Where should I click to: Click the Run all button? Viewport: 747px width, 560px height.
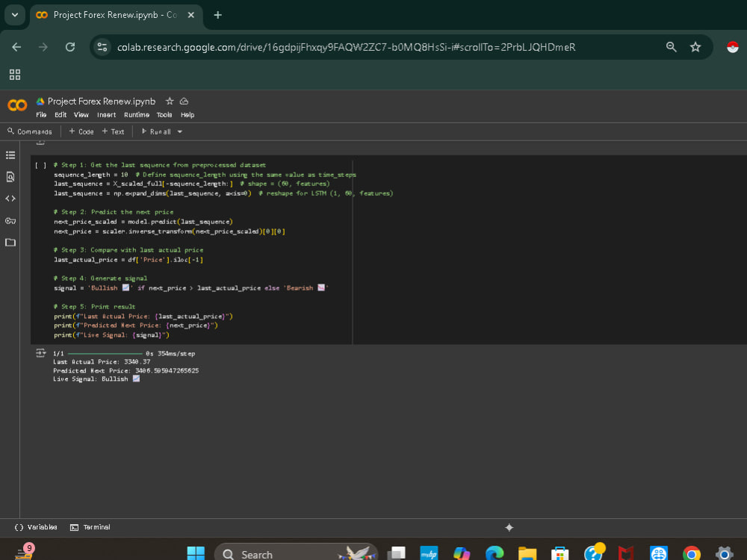coord(156,131)
